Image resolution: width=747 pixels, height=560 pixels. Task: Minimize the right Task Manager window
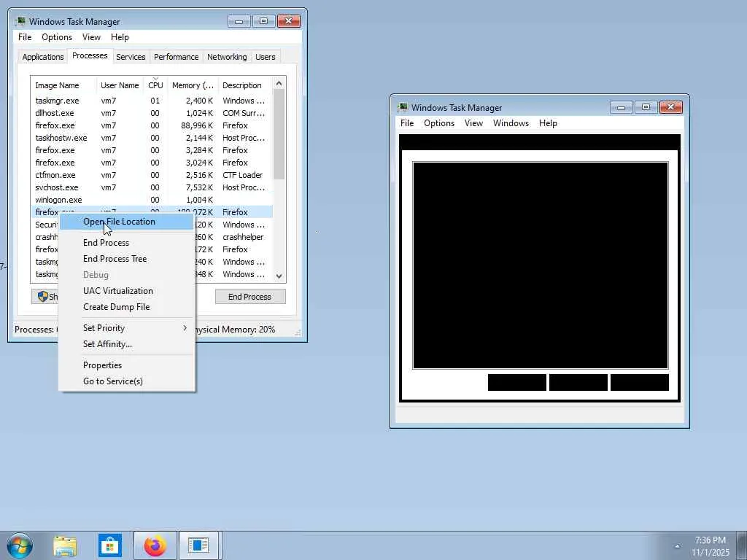621,107
